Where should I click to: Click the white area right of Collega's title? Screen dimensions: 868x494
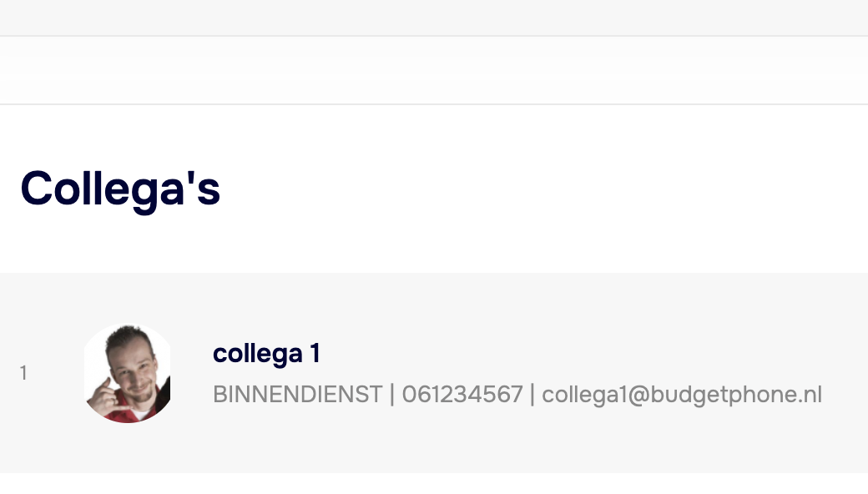542,189
